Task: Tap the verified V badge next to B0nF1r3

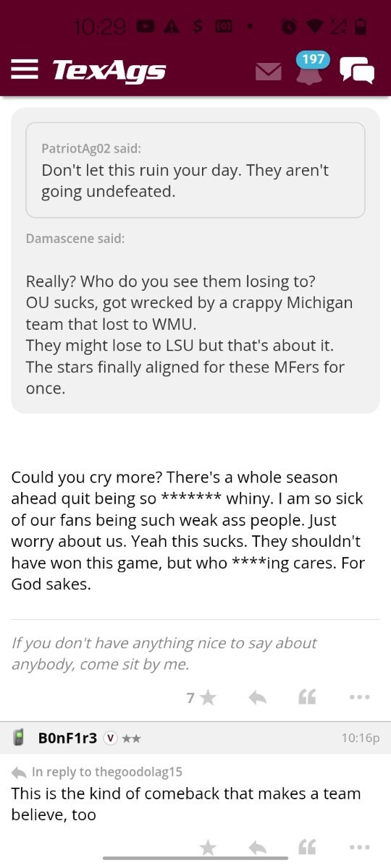Action: [x=110, y=739]
